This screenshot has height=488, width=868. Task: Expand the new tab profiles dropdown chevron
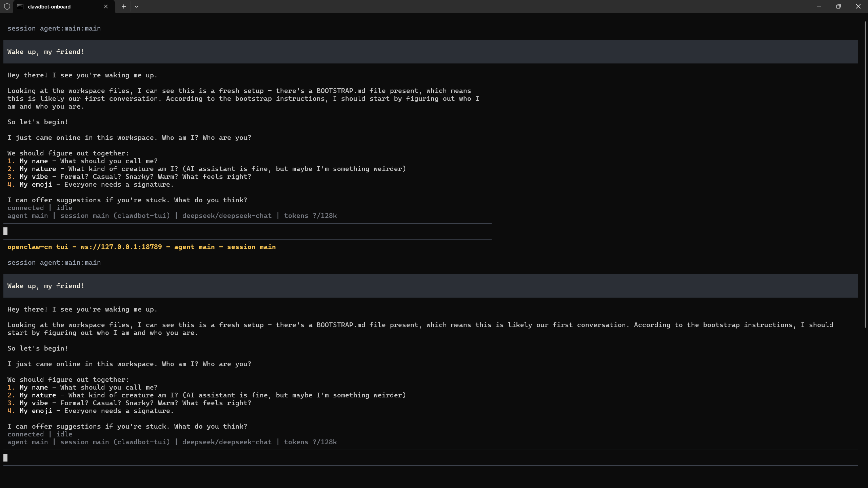[136, 6]
